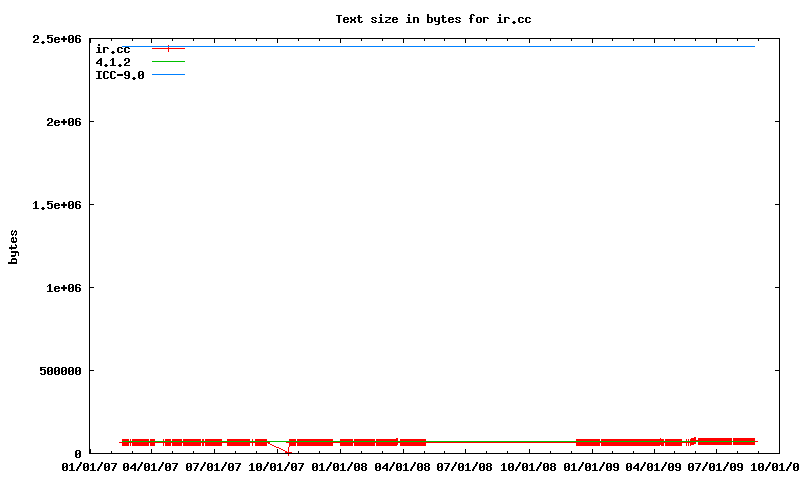The height and width of the screenshot is (480, 800).
Task: Click the 500000 y-axis tick label
Action: pos(57,371)
